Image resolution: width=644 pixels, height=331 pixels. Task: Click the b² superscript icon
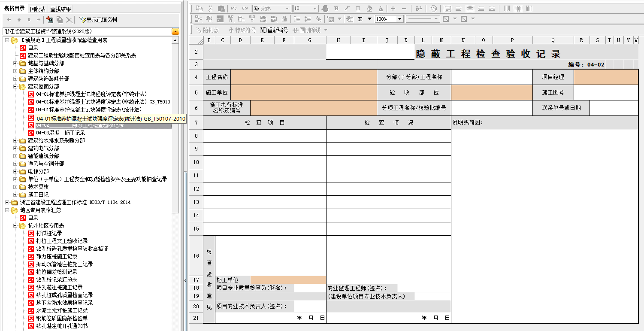419,9
